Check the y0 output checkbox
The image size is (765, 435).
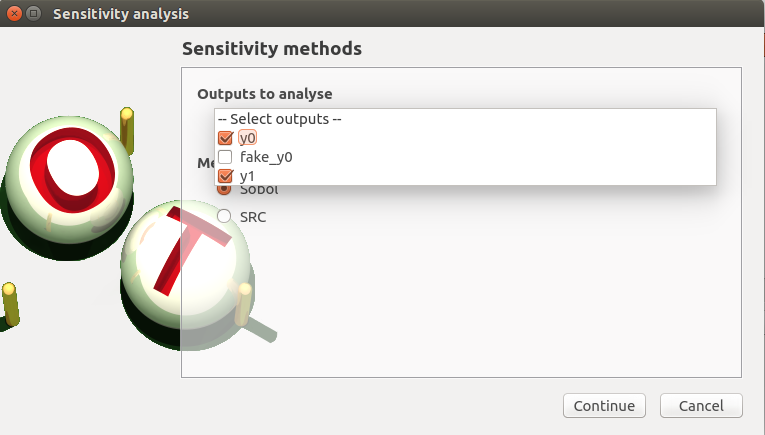[x=225, y=138]
